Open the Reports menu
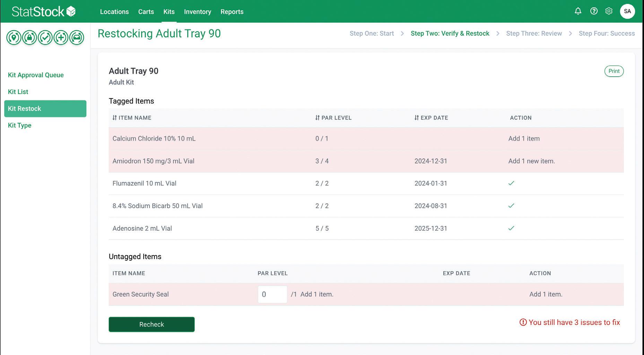The height and width of the screenshot is (355, 644). tap(232, 12)
